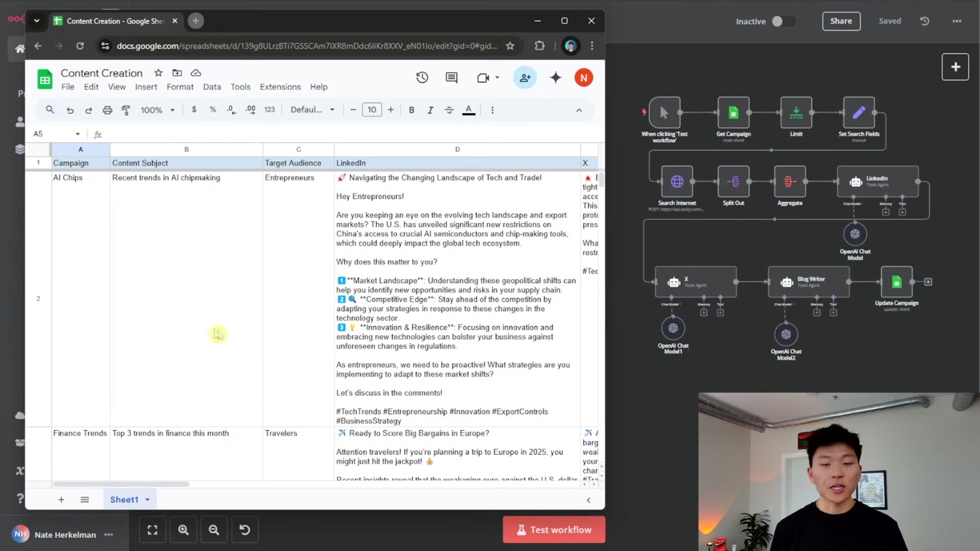Format as percent
This screenshot has width=980, height=551.
point(213,110)
